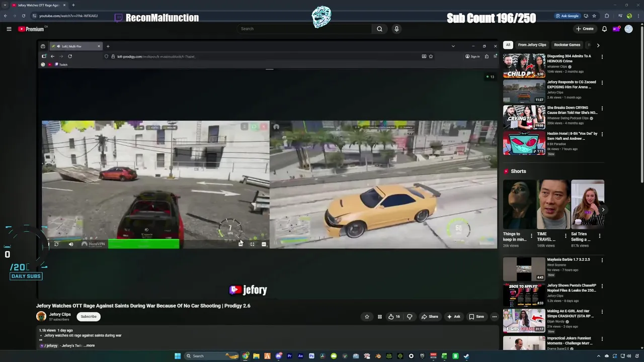644x362 pixels.
Task: Reload the page in the browser
Action: click(23, 16)
